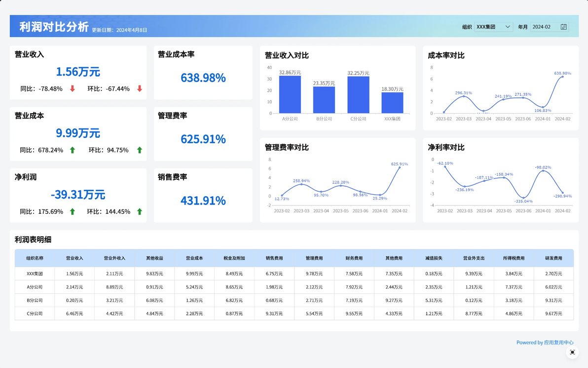Click the 其他收益 column header
Screen dimensions: 588x368
pyautogui.click(x=154, y=258)
